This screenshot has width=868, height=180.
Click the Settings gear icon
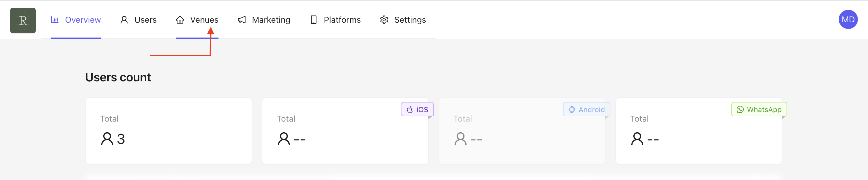pyautogui.click(x=384, y=20)
